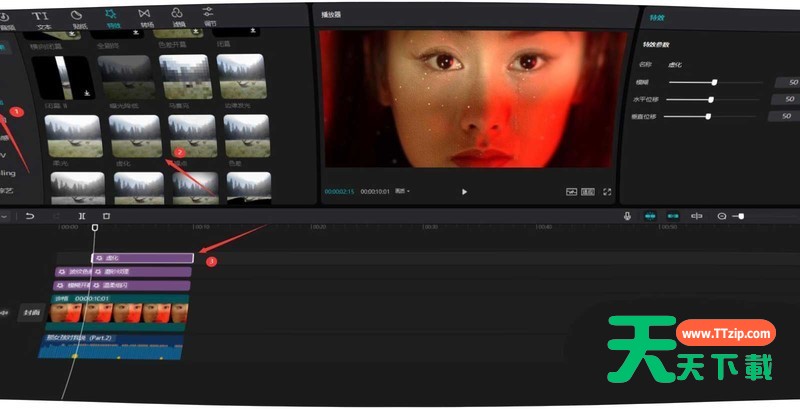Screen dimensions: 800x409
Task: Toggle the main track magnet snapping
Action: tap(651, 215)
